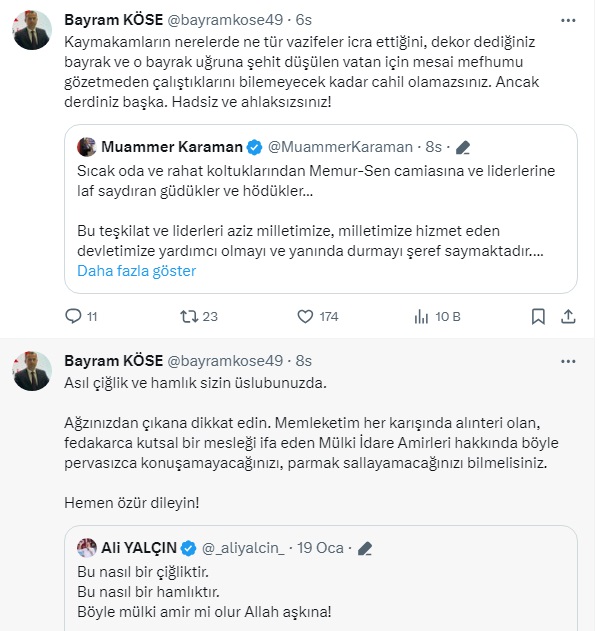Repost the tweet with 23 reposts
The width and height of the screenshot is (614, 631).
coord(187,317)
